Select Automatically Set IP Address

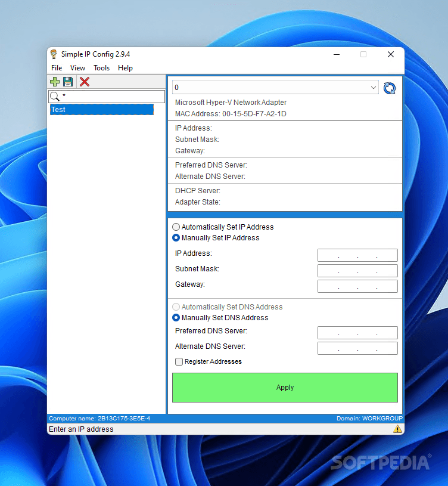[223, 227]
